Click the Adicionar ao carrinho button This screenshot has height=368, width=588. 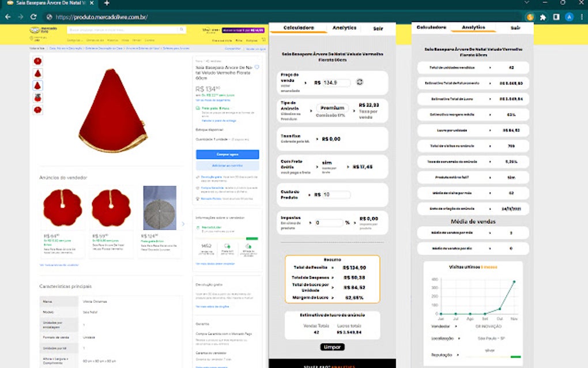(227, 166)
